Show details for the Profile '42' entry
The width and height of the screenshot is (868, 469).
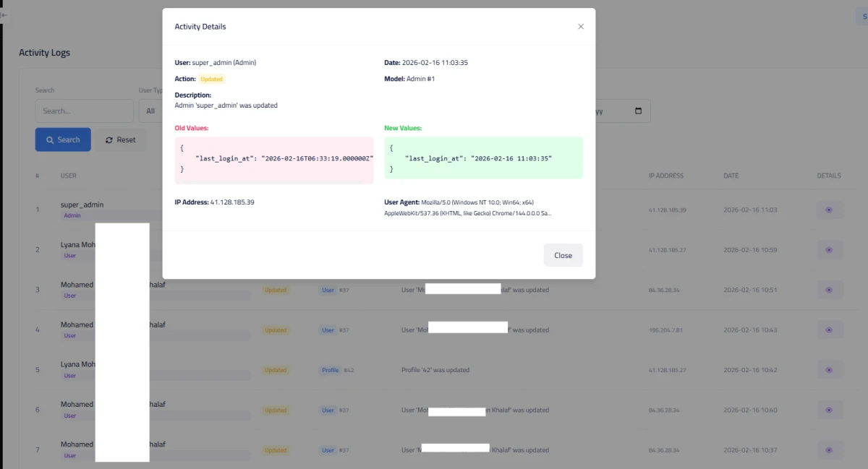click(829, 370)
